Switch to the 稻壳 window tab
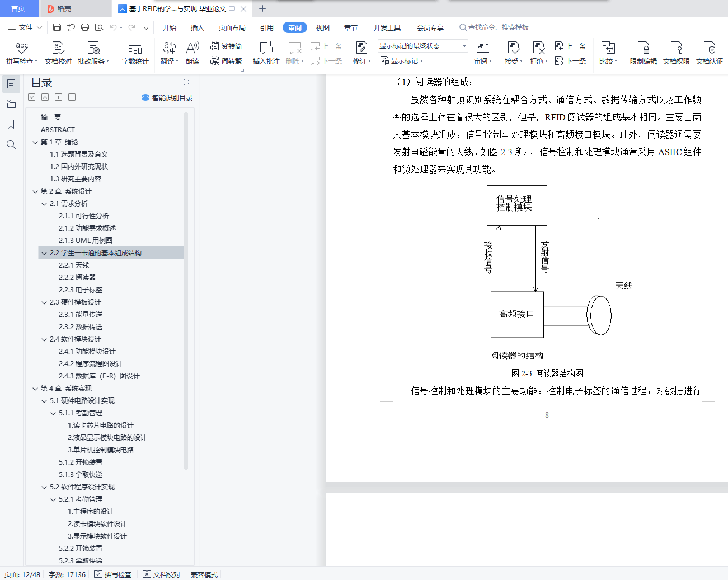The image size is (728, 580). 76,8
